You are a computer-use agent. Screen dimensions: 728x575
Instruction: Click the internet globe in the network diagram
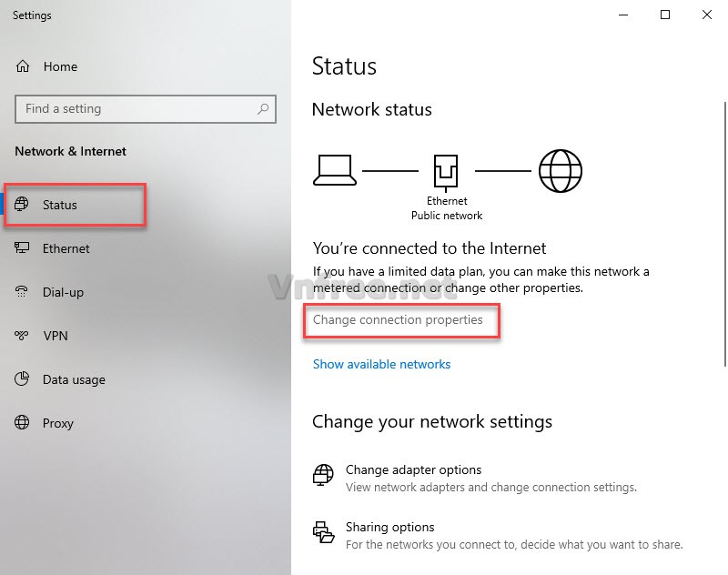coord(561,169)
